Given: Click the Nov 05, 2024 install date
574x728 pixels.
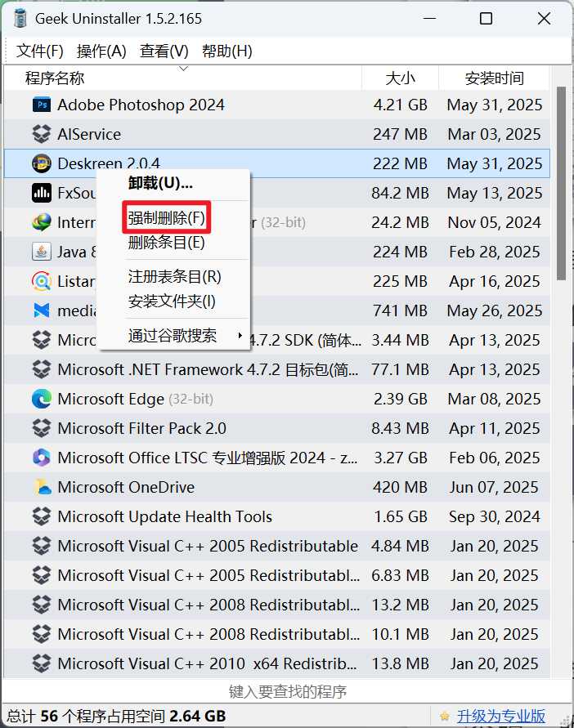Looking at the screenshot, I should point(495,222).
